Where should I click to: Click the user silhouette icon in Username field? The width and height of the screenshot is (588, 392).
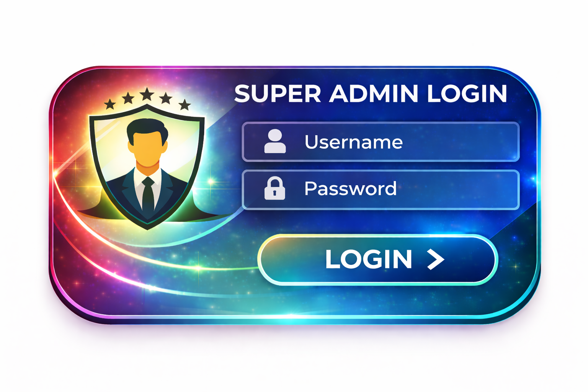click(275, 141)
